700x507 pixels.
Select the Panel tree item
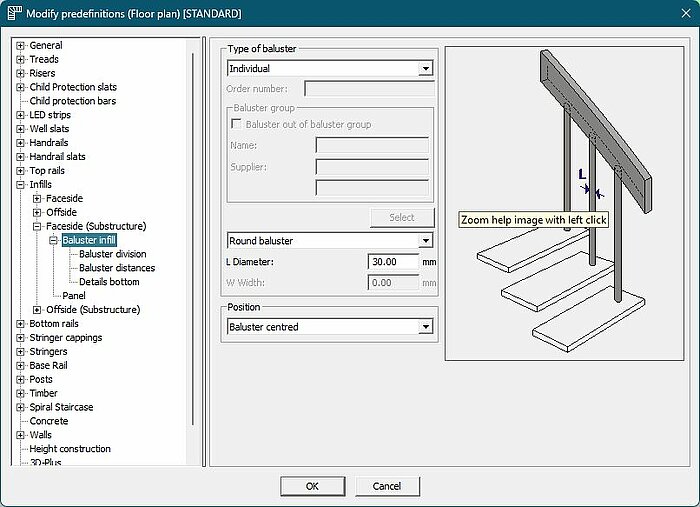tap(74, 295)
